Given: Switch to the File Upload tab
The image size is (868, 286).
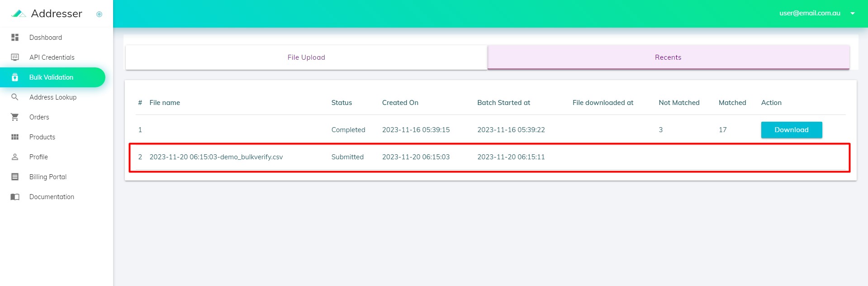Looking at the screenshot, I should pos(306,57).
